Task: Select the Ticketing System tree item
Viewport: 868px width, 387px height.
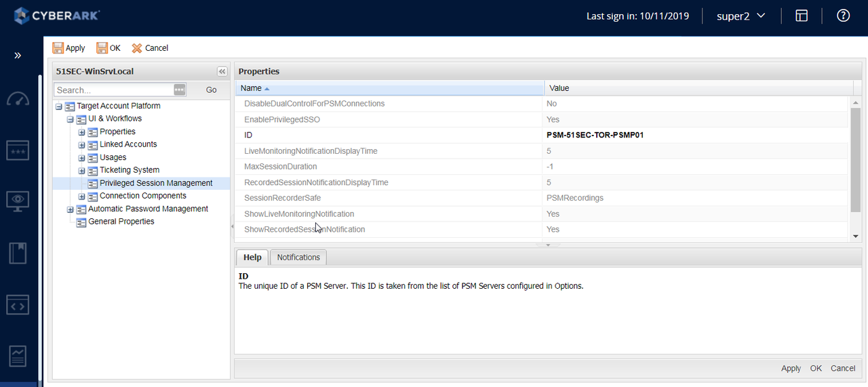Action: [130, 170]
